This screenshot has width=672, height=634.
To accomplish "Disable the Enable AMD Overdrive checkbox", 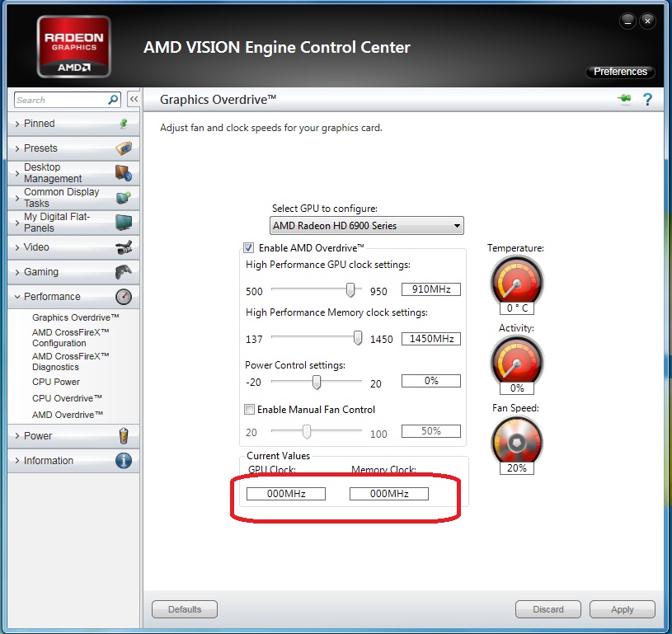I will [248, 247].
